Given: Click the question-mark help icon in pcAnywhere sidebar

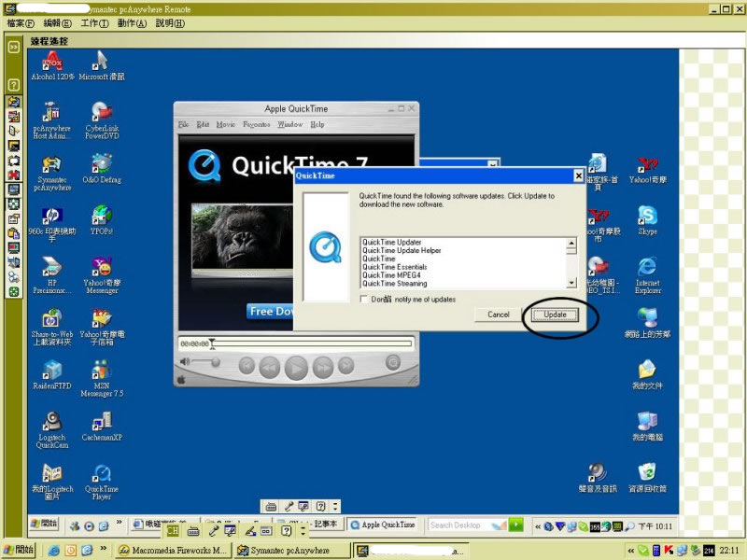Looking at the screenshot, I should pyautogui.click(x=14, y=85).
